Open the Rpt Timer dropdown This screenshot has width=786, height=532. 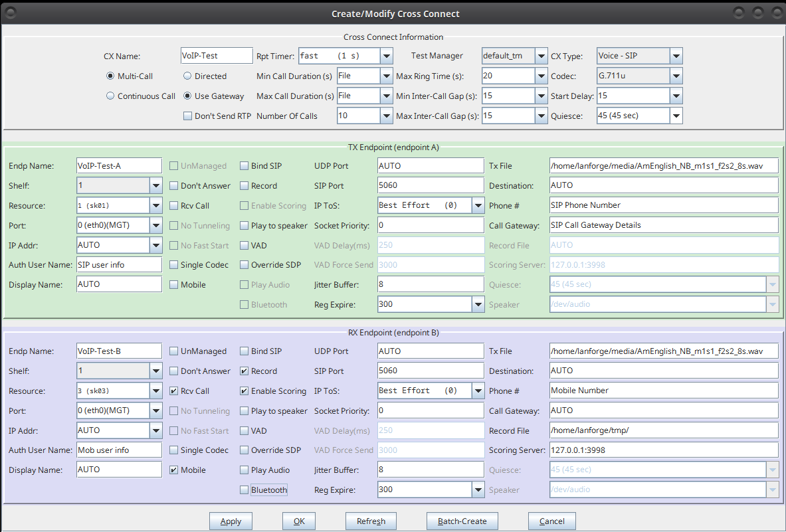pos(386,56)
